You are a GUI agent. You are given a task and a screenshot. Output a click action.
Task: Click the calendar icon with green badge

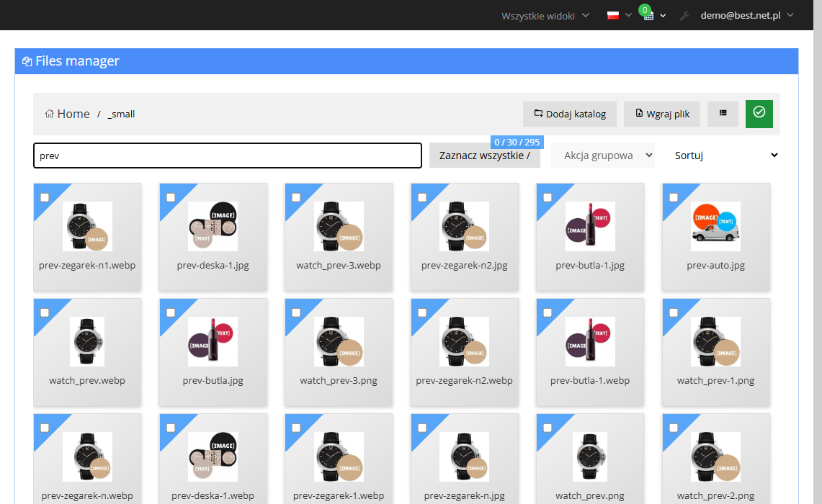tap(648, 15)
